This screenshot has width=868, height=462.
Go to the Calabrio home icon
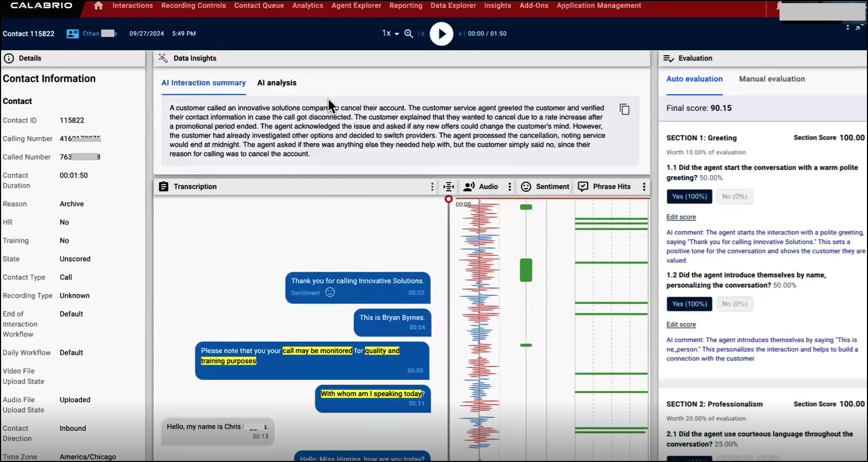pos(98,6)
